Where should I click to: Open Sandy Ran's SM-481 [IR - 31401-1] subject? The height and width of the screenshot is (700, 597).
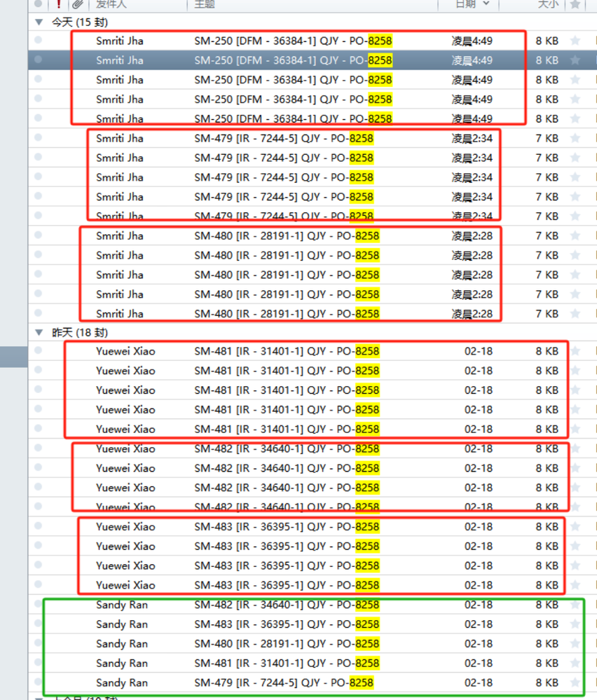point(287,663)
